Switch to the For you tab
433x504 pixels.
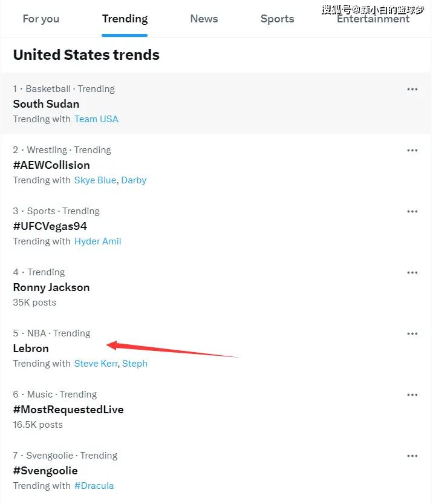[x=41, y=19]
